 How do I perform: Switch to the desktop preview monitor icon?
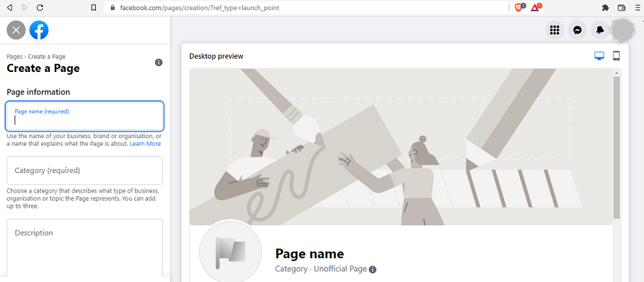tap(599, 56)
